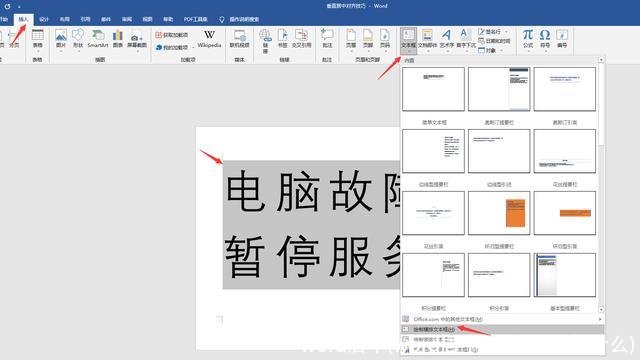This screenshot has width=640, height=360.
Task: Expand the 签名行 dropdown arrow
Action: click(507, 31)
